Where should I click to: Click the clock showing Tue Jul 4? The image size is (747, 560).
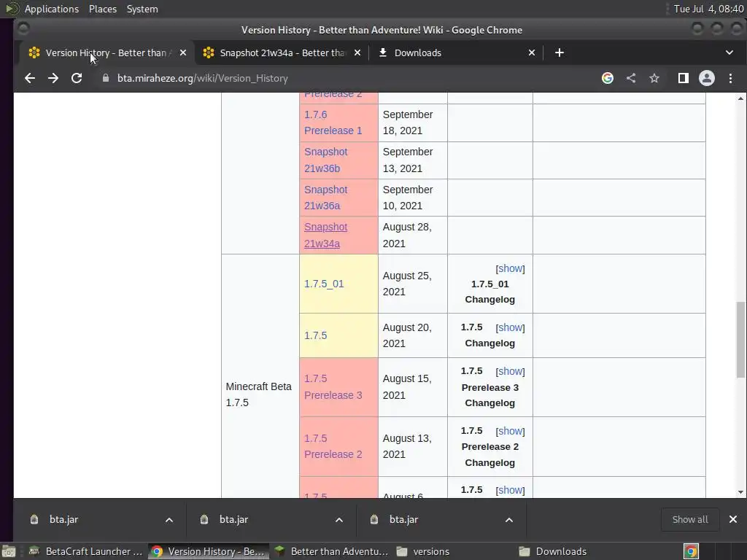[x=708, y=9]
